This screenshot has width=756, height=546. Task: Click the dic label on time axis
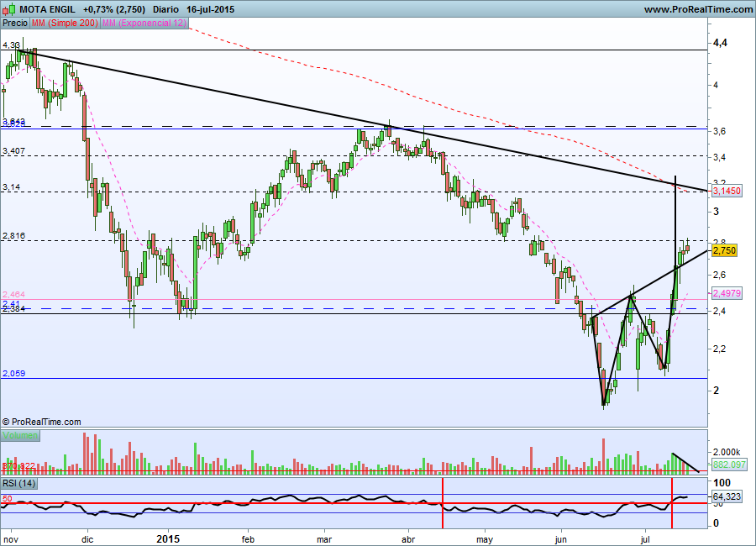click(x=87, y=539)
